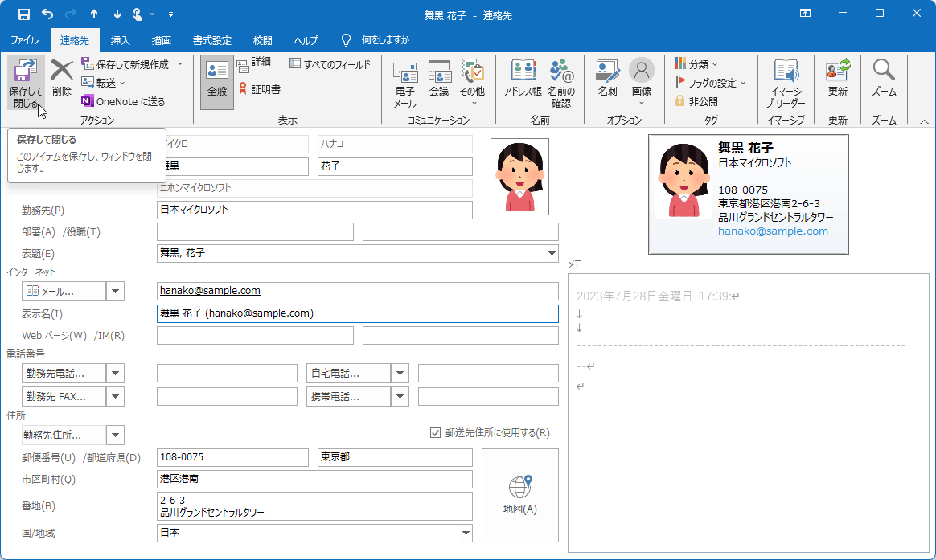The width and height of the screenshot is (936, 560).
Task: Open the File (ファイル) tab
Action: pyautogui.click(x=24, y=40)
